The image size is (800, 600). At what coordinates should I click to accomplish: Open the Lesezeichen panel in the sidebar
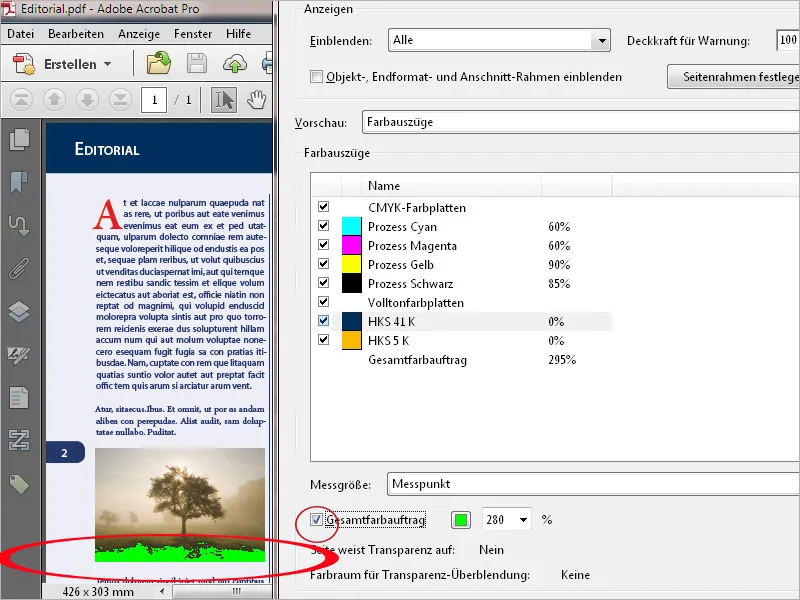21,182
